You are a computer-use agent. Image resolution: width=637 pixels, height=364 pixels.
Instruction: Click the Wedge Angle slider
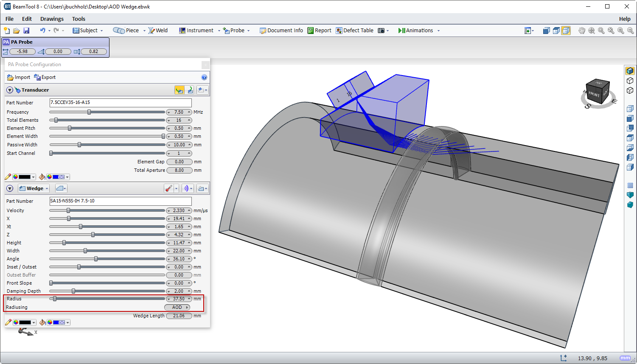pos(107,259)
